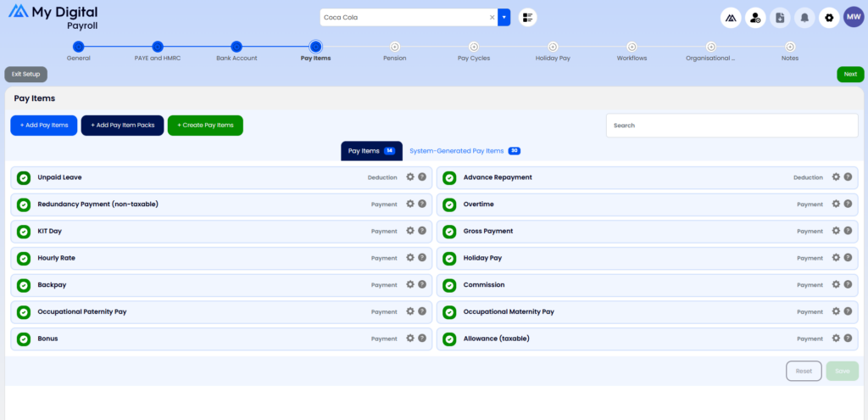Viewport: 868px width, 420px height.
Task: Uncheck the Bonus pay item
Action: 24,339
